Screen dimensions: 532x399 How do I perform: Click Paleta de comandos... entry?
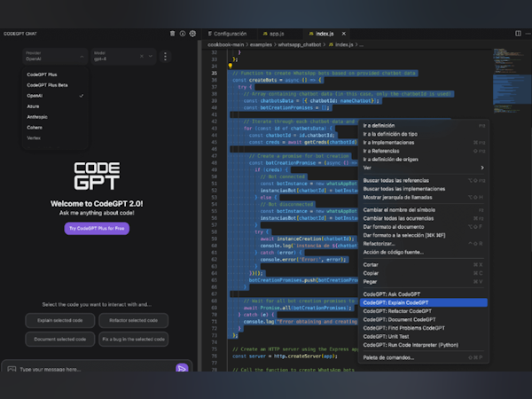coord(424,357)
